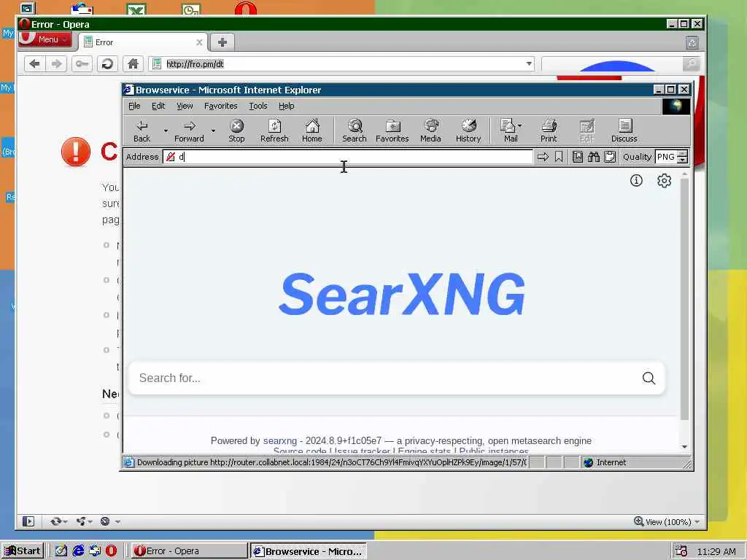Viewport: 747px width, 560px height.
Task: Switch to Browservice taskbar button
Action: tap(309, 551)
